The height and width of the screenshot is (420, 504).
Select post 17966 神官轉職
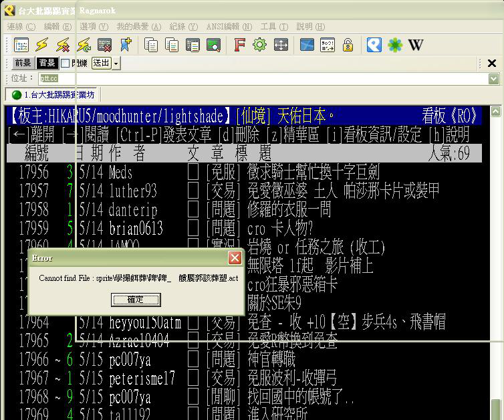click(244, 360)
